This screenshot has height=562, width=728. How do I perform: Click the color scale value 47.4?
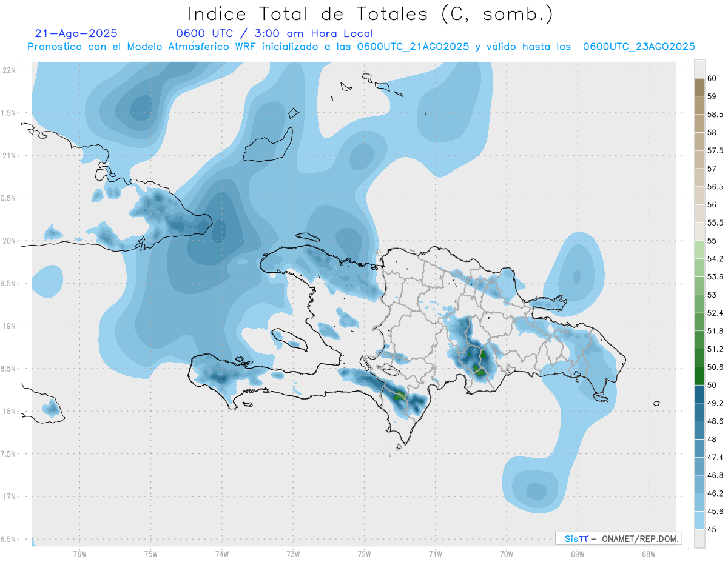pos(715,457)
